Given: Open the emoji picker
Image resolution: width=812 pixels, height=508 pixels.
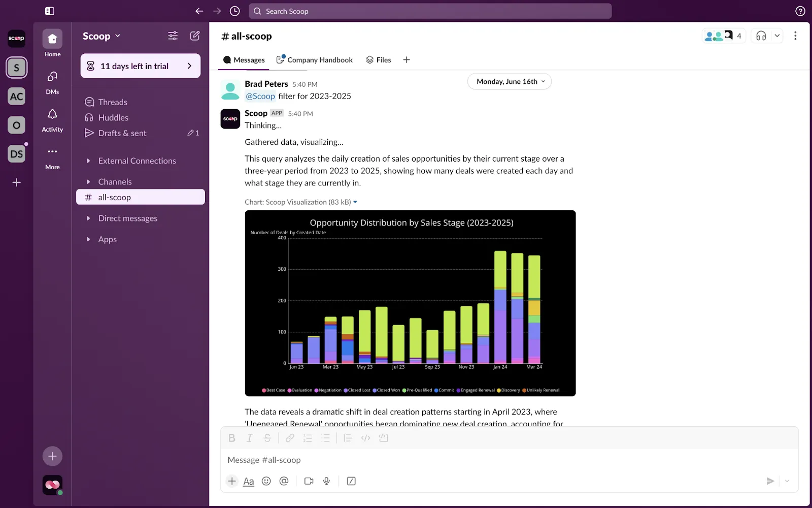Looking at the screenshot, I should coord(266,481).
